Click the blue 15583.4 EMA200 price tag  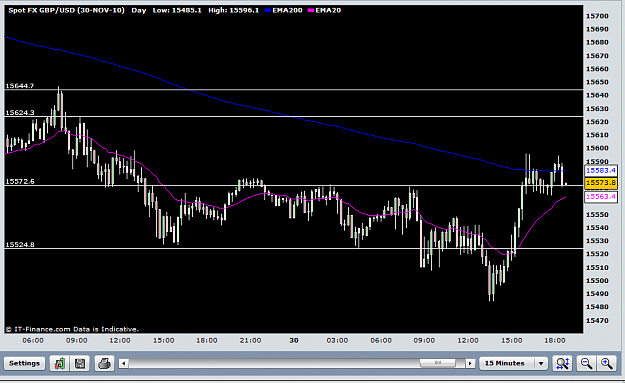click(601, 171)
